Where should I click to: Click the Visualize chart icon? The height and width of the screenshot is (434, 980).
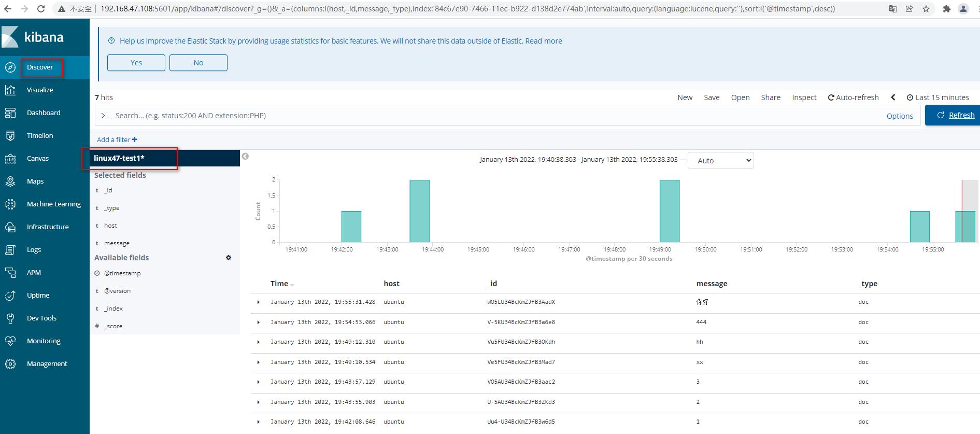[x=10, y=90]
